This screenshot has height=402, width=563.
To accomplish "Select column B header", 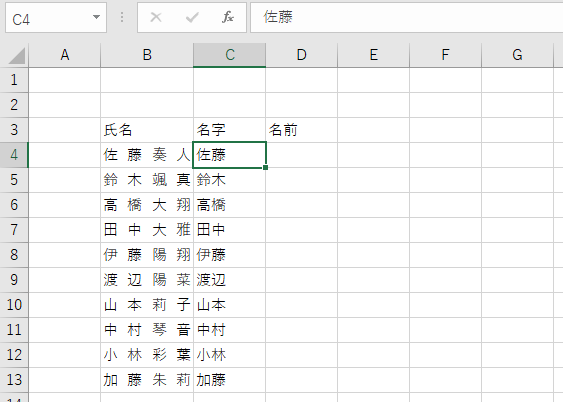I will [x=147, y=55].
